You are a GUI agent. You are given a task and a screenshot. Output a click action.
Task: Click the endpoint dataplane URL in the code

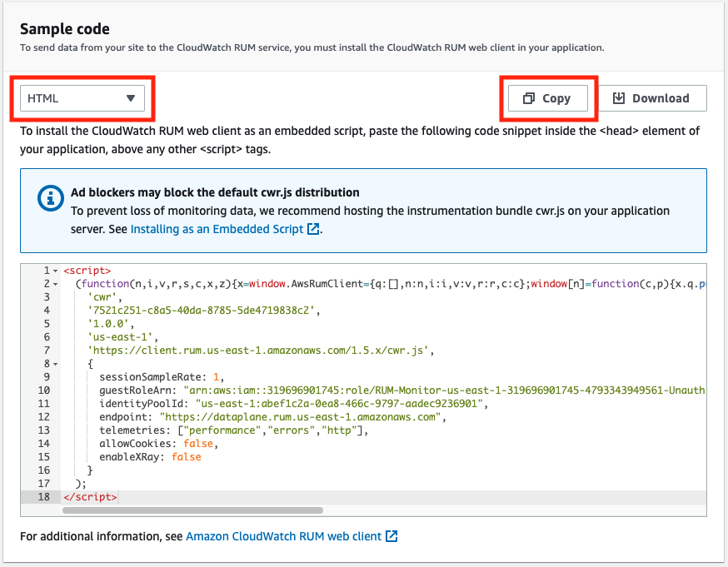pos(302,416)
